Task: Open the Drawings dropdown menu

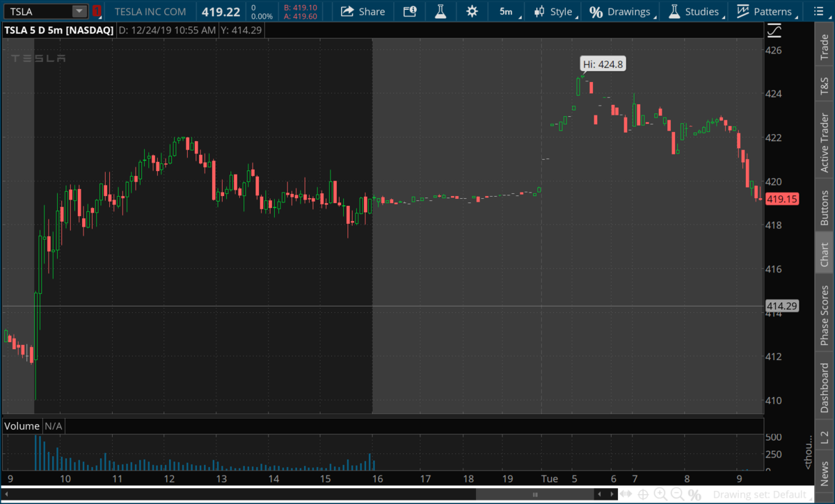Action: [620, 11]
